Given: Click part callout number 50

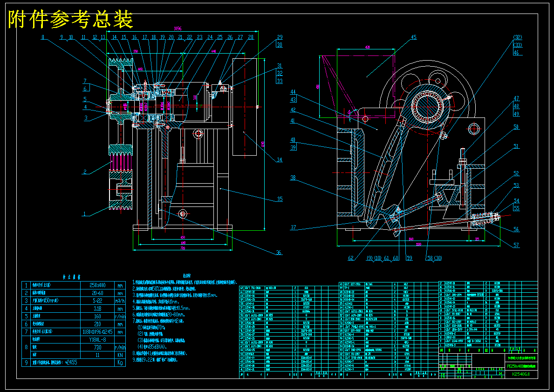Looking at the screenshot, I should coord(516,127).
